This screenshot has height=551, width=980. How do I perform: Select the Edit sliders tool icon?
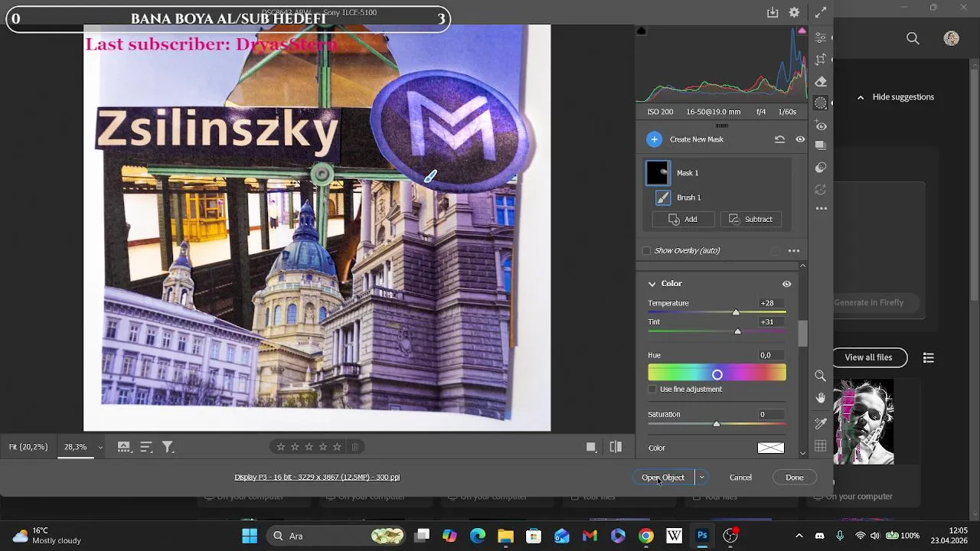point(821,37)
